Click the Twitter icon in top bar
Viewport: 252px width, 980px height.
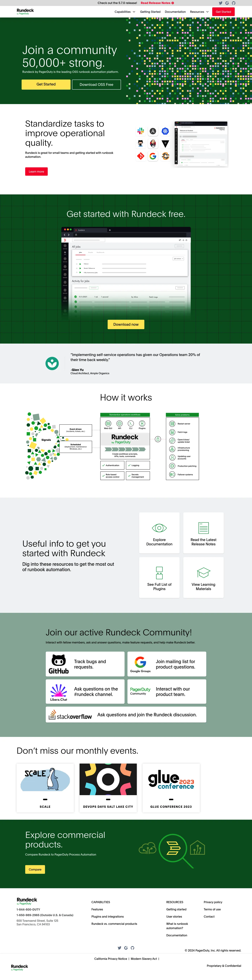tap(220, 3)
